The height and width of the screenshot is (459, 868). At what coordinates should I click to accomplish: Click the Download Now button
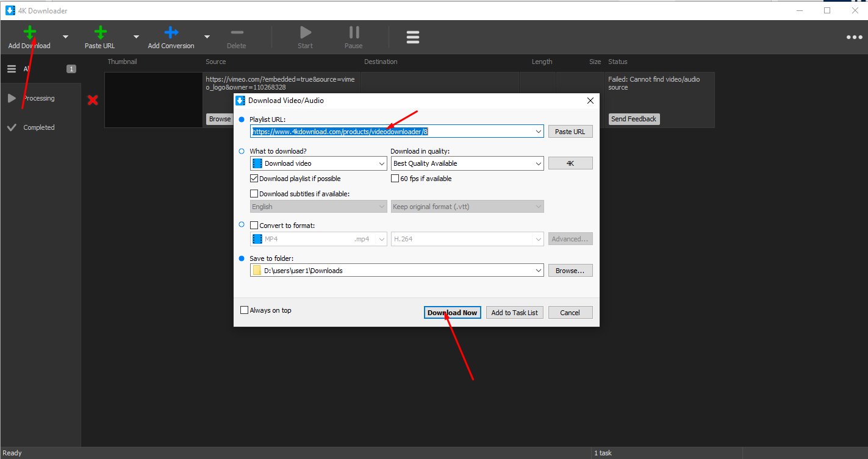click(x=453, y=313)
